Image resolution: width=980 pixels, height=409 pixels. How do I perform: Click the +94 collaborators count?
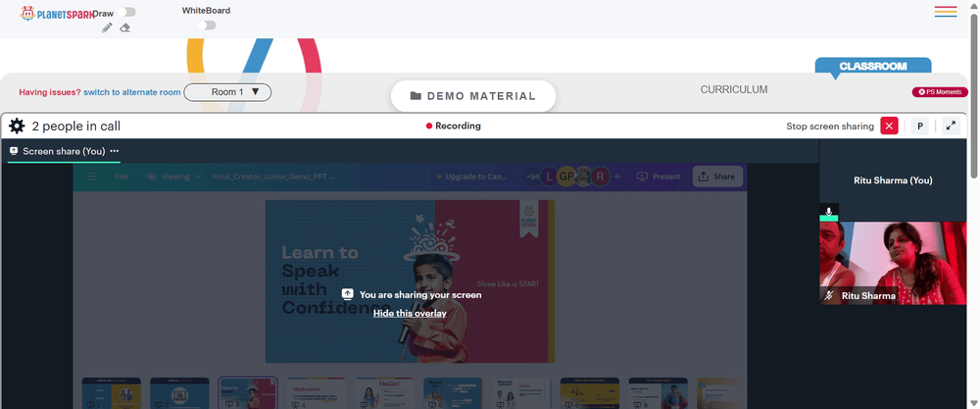[x=532, y=177]
